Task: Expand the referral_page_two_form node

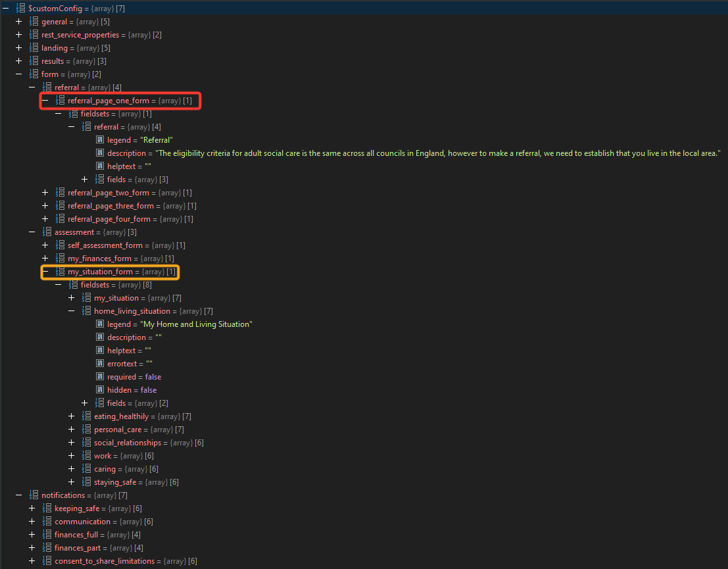Action: 45,193
